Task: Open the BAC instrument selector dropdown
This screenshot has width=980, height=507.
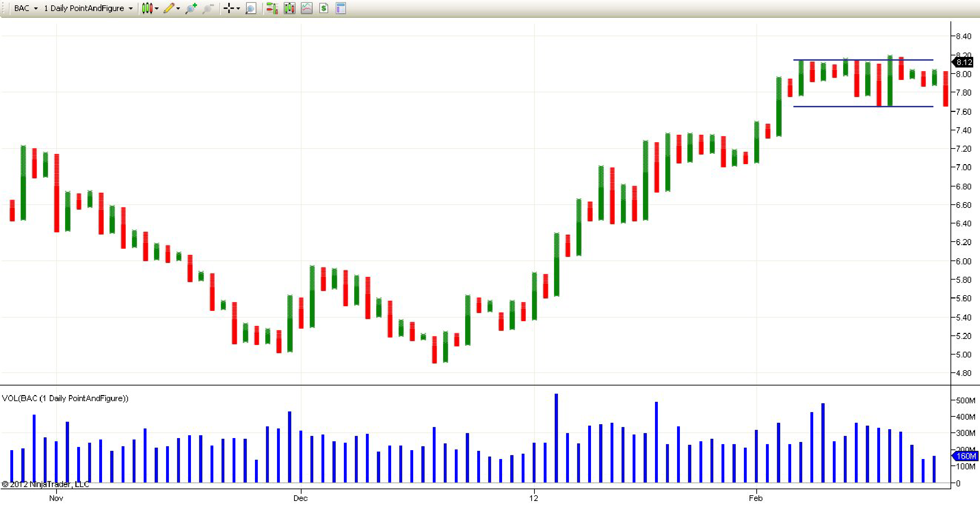Action: click(26, 9)
